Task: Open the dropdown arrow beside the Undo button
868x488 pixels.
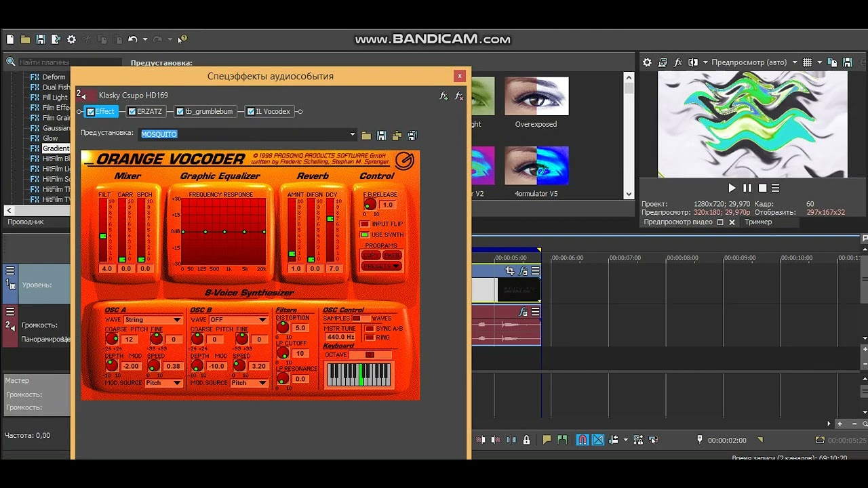Action: coord(145,40)
